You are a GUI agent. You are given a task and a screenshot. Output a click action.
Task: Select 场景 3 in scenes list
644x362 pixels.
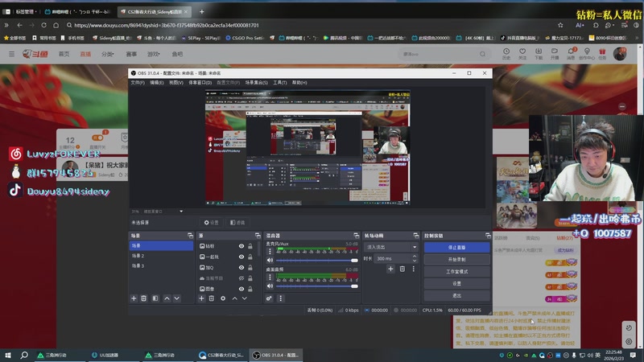[x=161, y=266]
